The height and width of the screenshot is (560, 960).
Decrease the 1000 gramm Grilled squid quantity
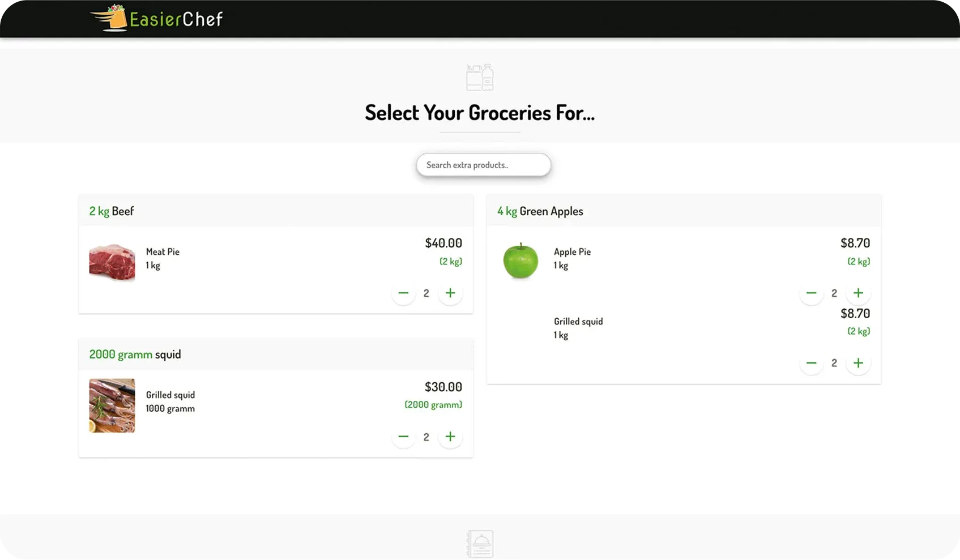tap(403, 437)
